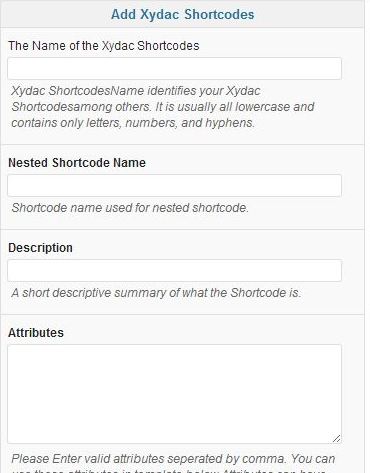This screenshot has width=370, height=473.
Task: Click the hint line starting Xydac ShortcodesName identifies
Action: 136,91
